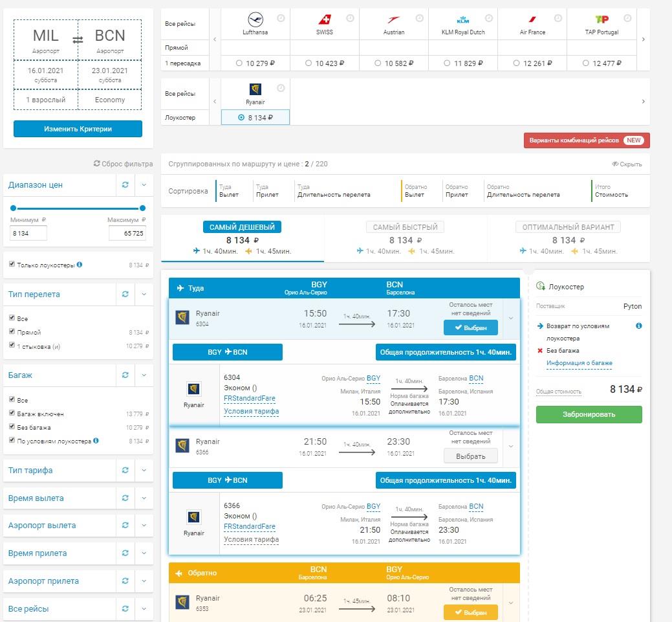Toggle the Без багажа checkbox

[x=12, y=427]
